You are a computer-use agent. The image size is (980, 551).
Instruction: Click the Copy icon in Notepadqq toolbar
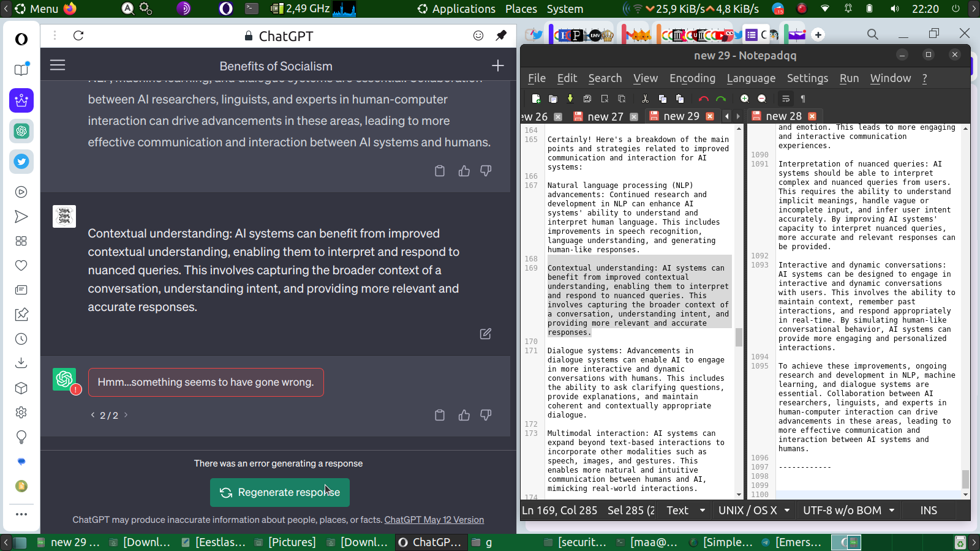tap(662, 99)
